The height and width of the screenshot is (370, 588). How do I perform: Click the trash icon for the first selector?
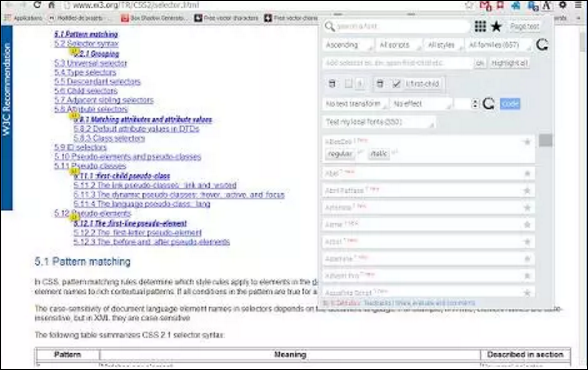point(332,84)
